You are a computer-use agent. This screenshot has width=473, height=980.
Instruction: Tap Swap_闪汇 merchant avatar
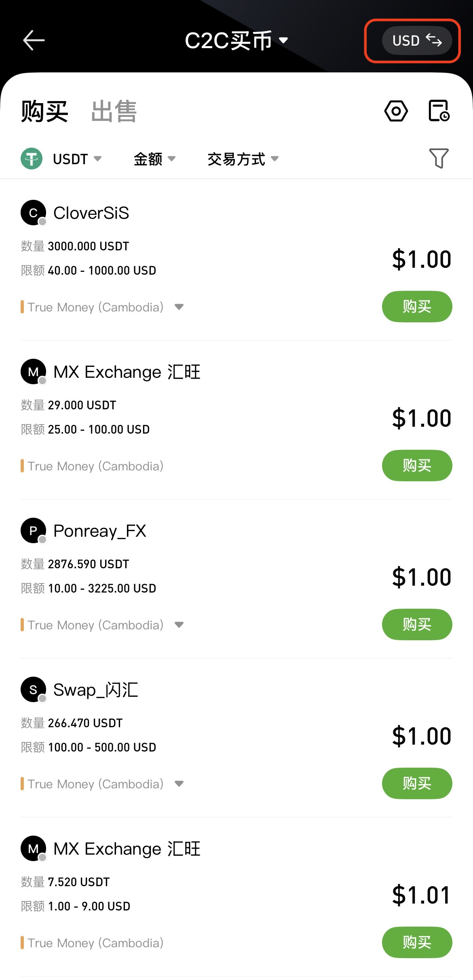tap(33, 690)
